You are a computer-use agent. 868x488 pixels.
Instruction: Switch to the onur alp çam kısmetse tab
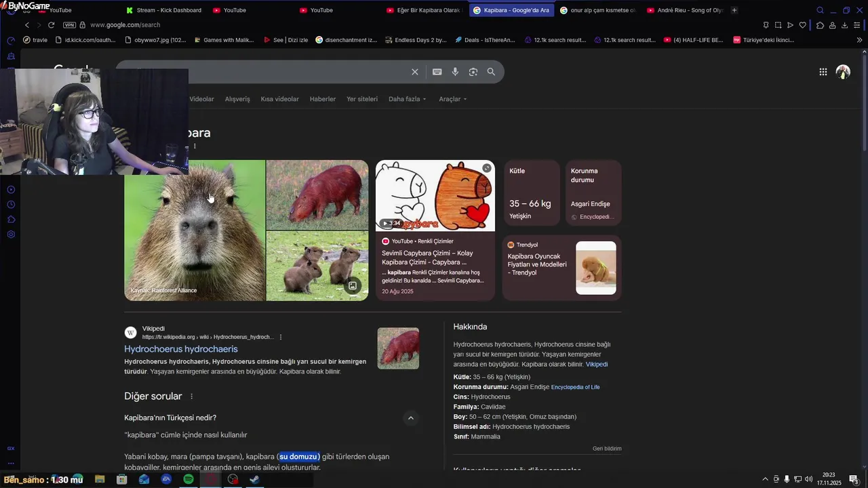coord(597,10)
